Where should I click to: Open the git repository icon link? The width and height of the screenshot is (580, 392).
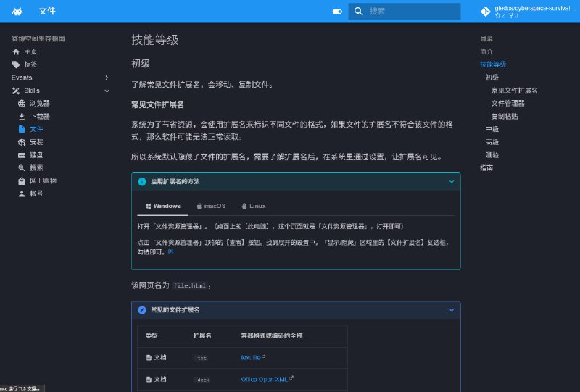(x=486, y=12)
